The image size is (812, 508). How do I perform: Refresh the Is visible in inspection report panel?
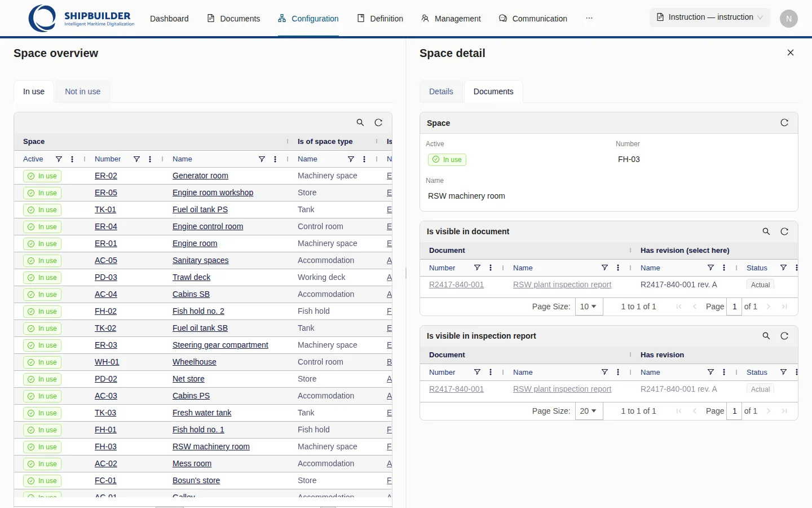784,336
